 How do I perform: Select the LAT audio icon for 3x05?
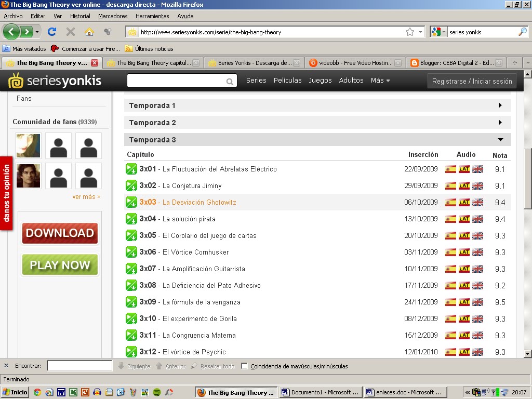pyautogui.click(x=464, y=235)
